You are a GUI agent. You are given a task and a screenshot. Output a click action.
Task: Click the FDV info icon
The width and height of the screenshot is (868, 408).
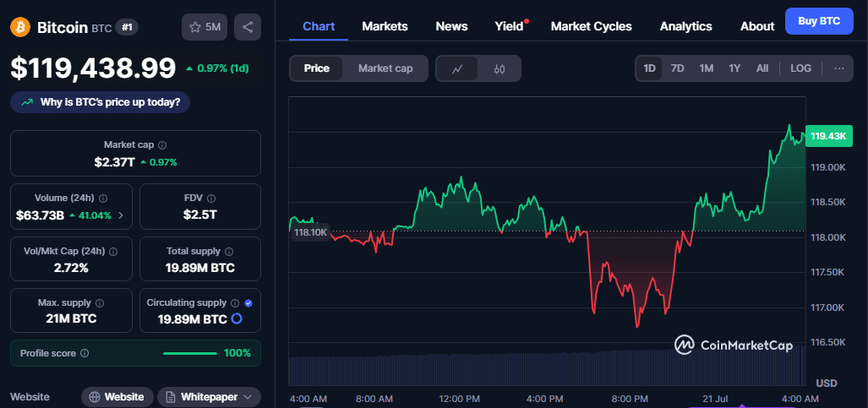pyautogui.click(x=211, y=199)
